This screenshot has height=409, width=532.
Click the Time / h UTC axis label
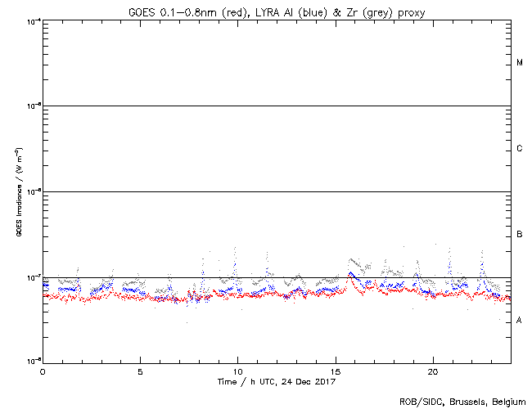pos(277,382)
